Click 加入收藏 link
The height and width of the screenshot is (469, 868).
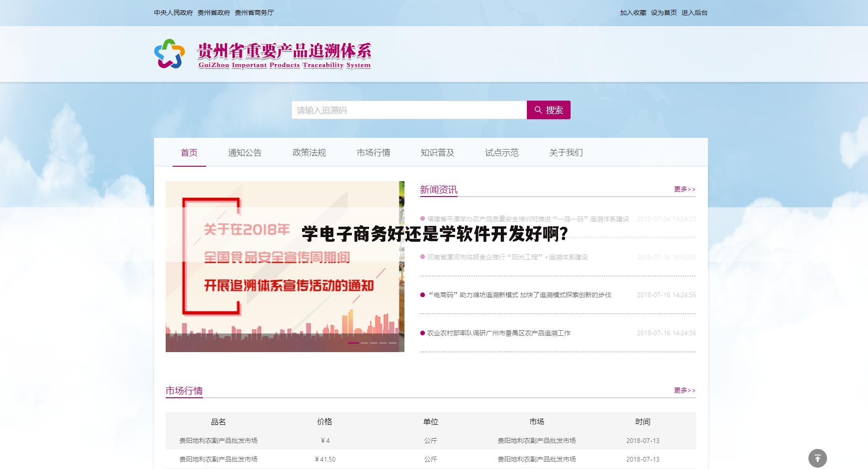(633, 13)
